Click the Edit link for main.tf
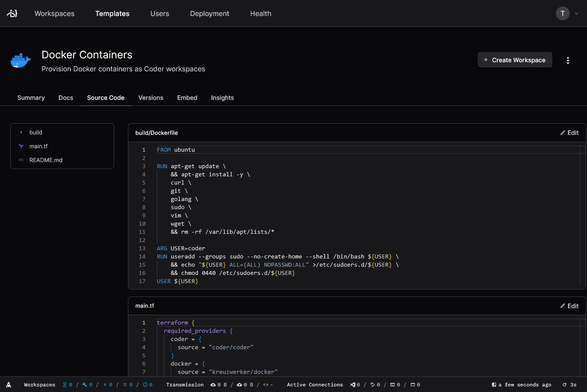 tap(569, 306)
